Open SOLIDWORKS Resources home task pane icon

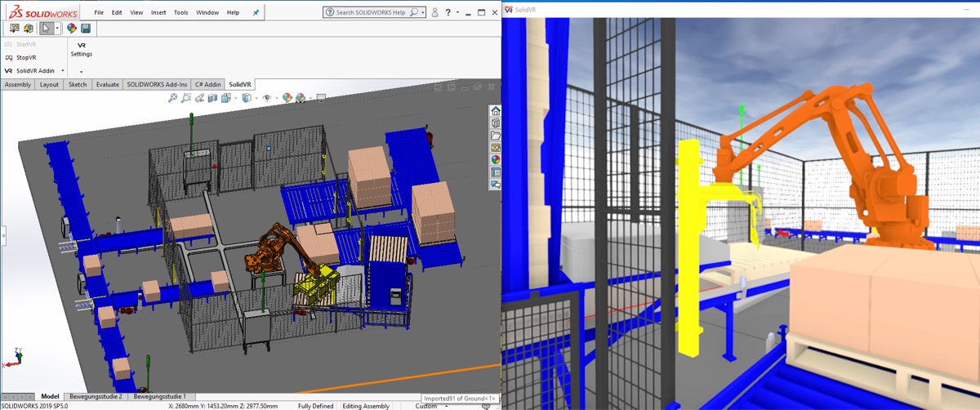point(495,111)
